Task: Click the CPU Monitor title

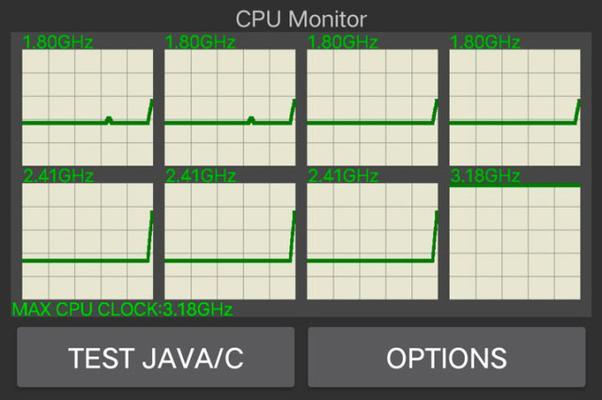Action: click(x=301, y=19)
